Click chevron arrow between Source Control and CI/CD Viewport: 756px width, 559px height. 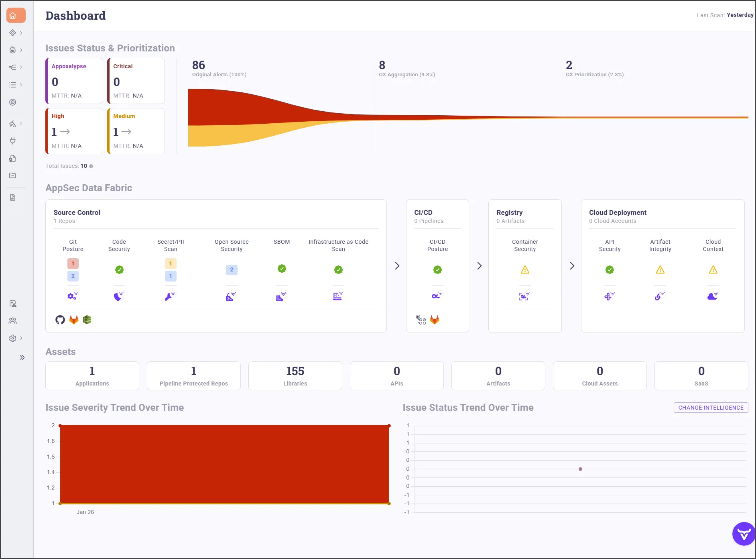coord(397,266)
